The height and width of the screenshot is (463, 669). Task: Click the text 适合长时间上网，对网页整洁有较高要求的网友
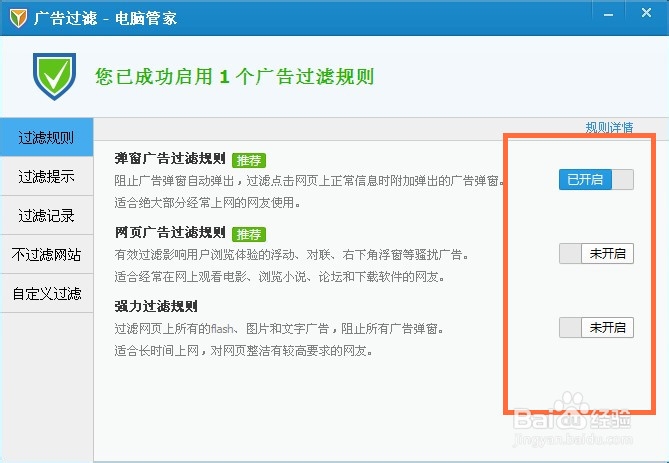[244, 351]
